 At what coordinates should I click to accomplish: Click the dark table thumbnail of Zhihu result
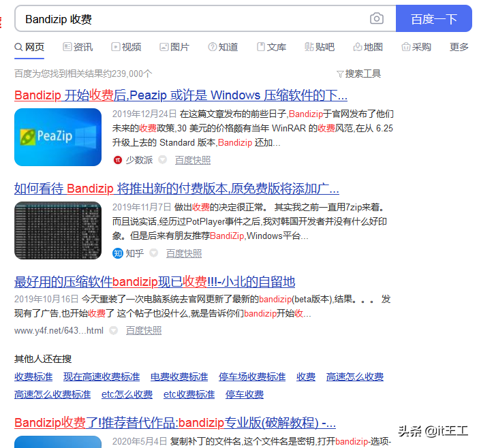click(58, 230)
